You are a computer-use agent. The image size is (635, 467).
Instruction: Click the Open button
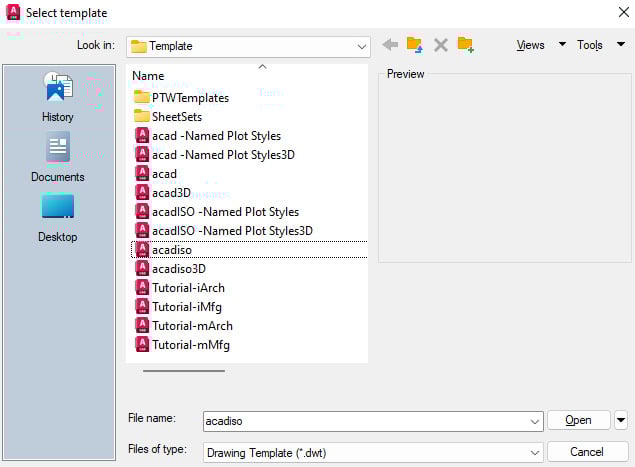578,420
